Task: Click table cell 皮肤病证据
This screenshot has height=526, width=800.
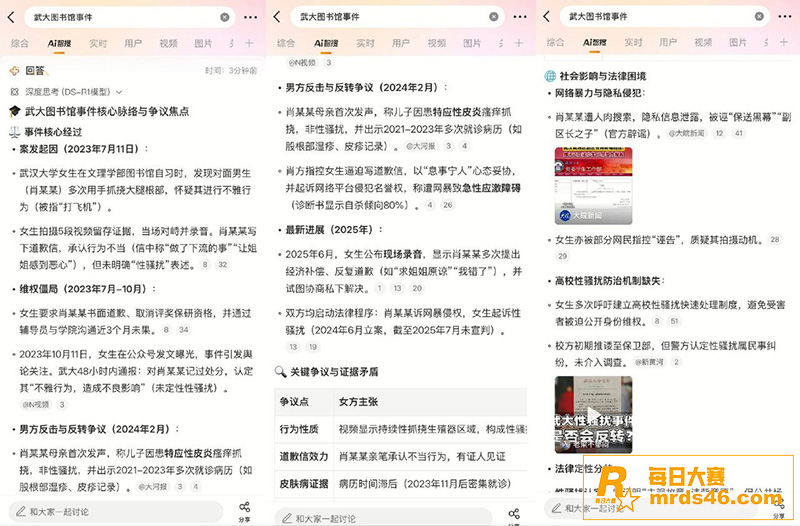Action: tap(304, 483)
